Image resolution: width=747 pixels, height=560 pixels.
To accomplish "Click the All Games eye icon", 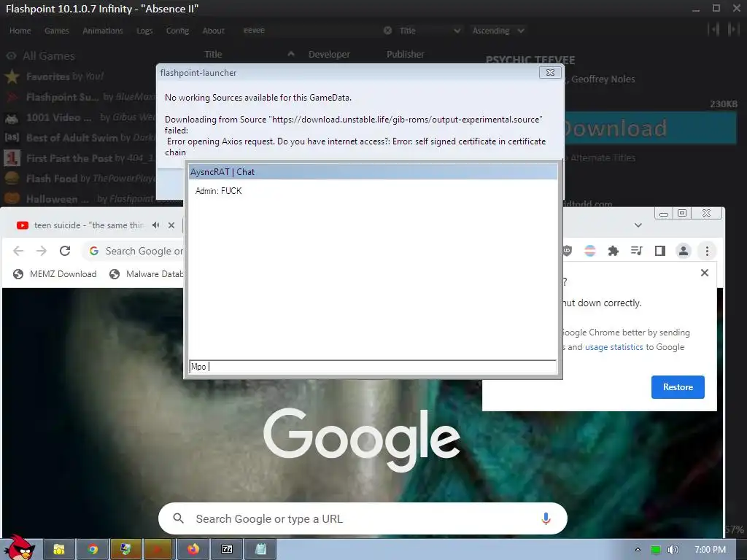I will click(x=12, y=56).
